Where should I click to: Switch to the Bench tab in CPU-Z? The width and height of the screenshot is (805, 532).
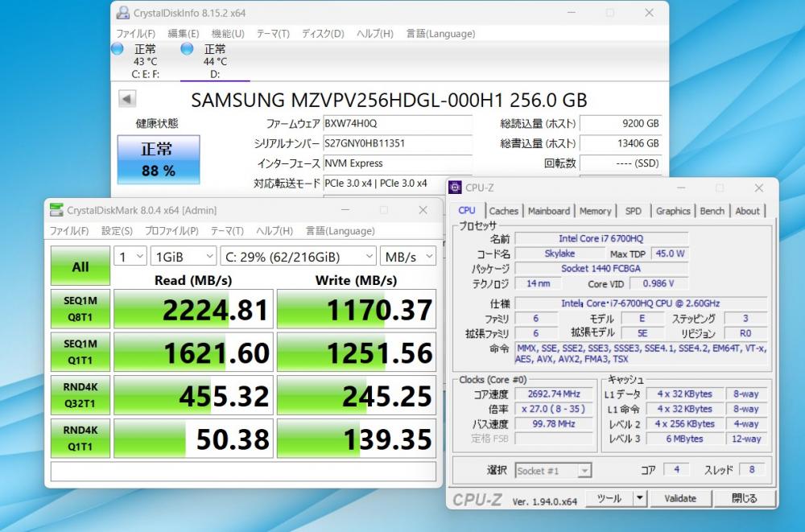point(712,211)
